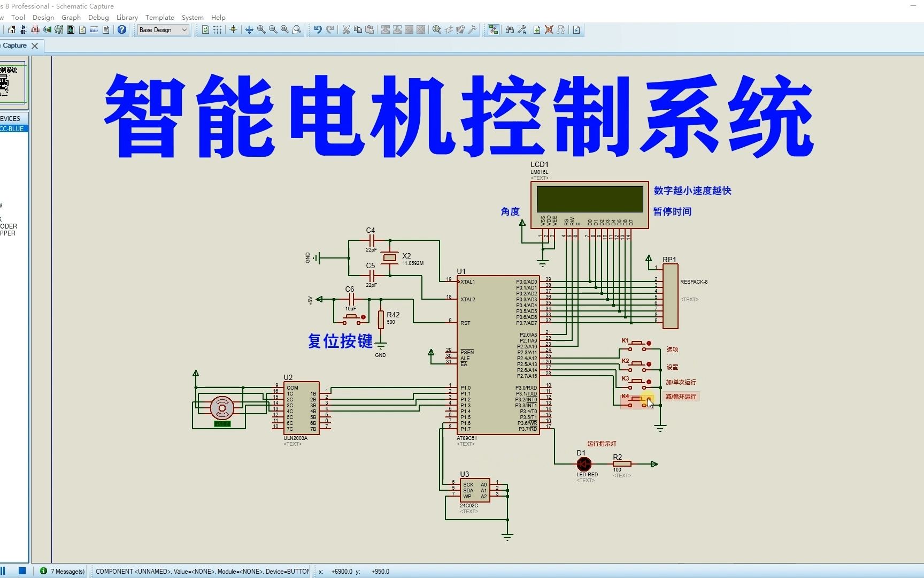This screenshot has width=924, height=578.
Task: Zoom in with magnifier plus icon
Action: 261,30
